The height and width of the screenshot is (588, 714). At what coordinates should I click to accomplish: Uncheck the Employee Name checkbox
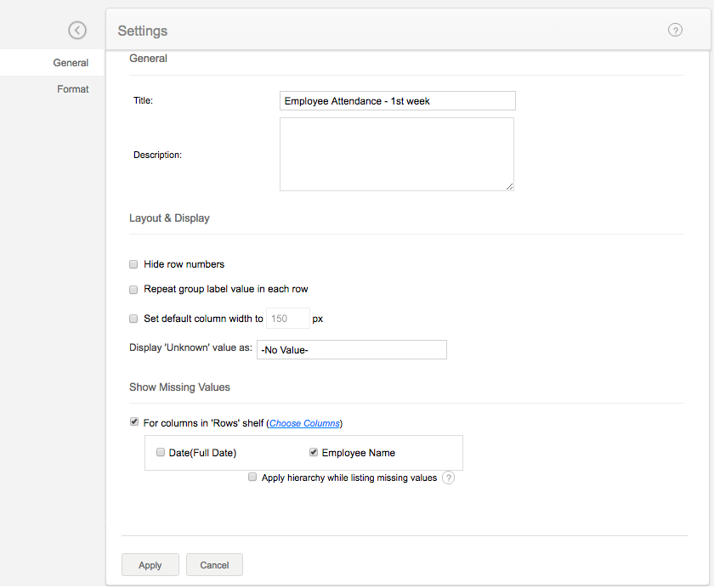(x=314, y=453)
